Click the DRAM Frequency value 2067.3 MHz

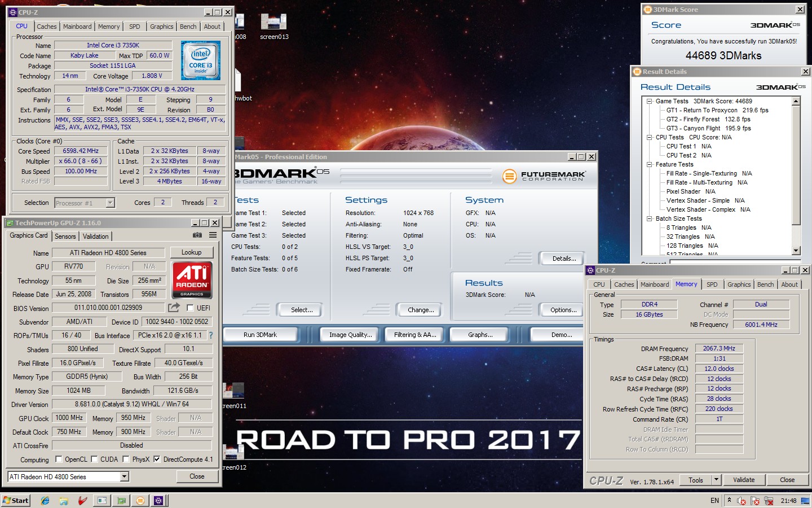tap(719, 348)
